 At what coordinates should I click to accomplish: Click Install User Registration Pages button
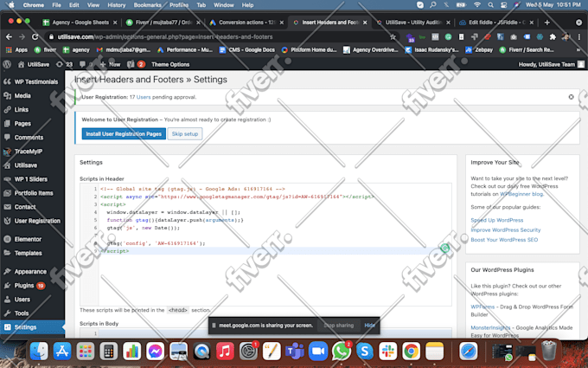click(x=124, y=133)
